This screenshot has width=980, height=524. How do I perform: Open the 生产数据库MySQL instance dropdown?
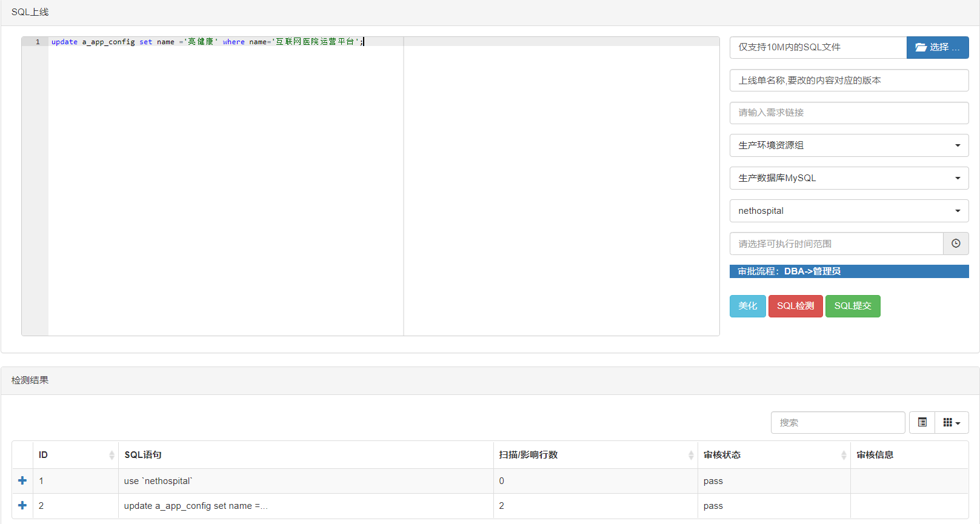(x=848, y=178)
